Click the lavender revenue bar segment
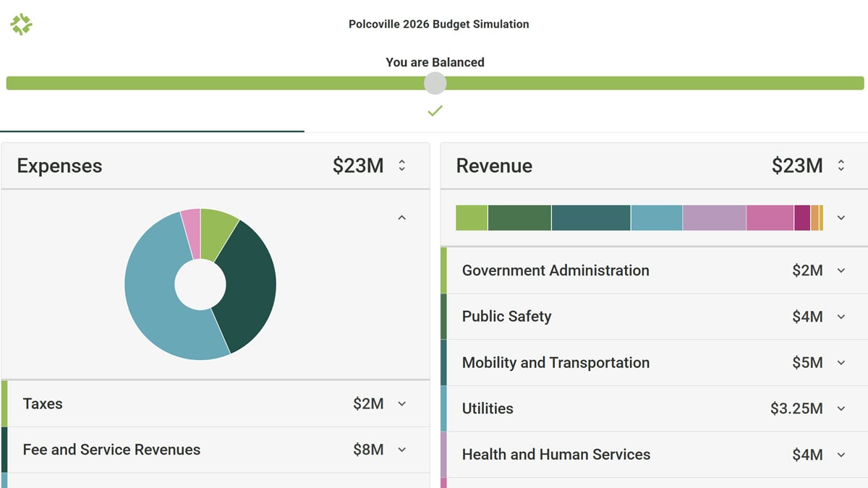This screenshot has height=488, width=868. (714, 218)
